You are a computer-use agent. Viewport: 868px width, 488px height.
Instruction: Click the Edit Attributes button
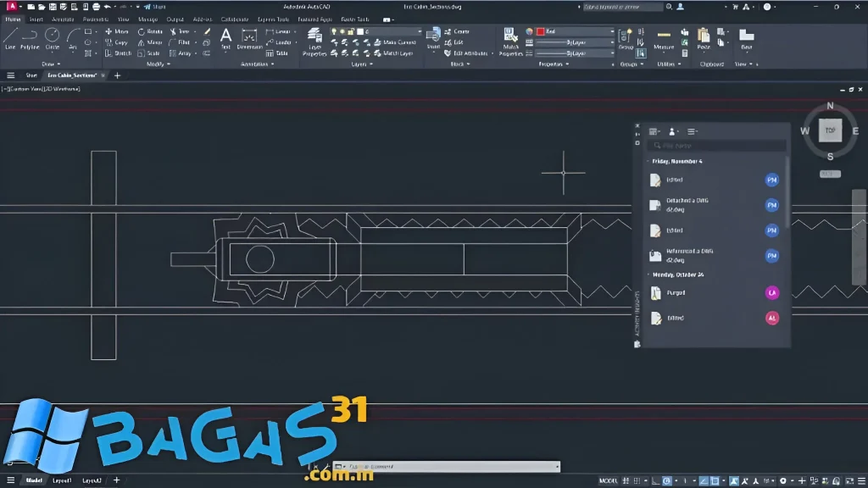(x=467, y=53)
